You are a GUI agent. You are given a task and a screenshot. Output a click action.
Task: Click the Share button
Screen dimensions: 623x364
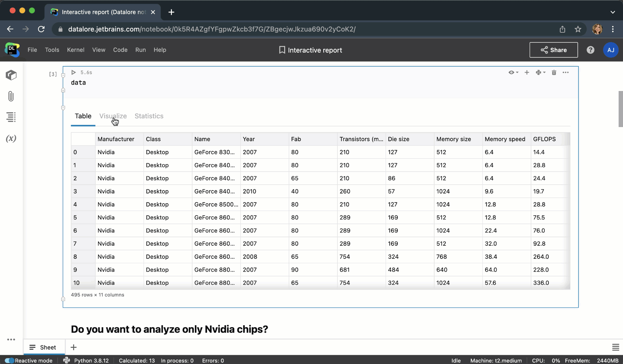(x=554, y=50)
